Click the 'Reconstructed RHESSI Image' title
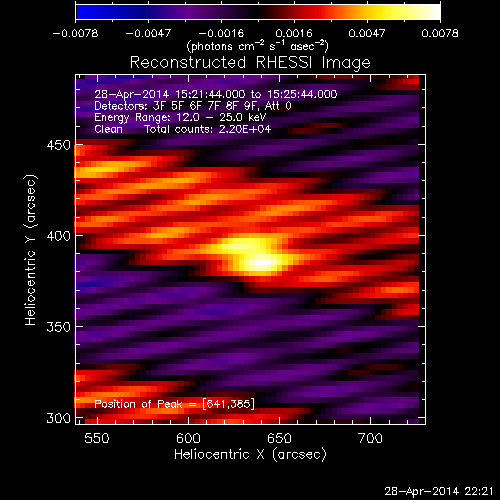This screenshot has height=500, width=500. 250,63
